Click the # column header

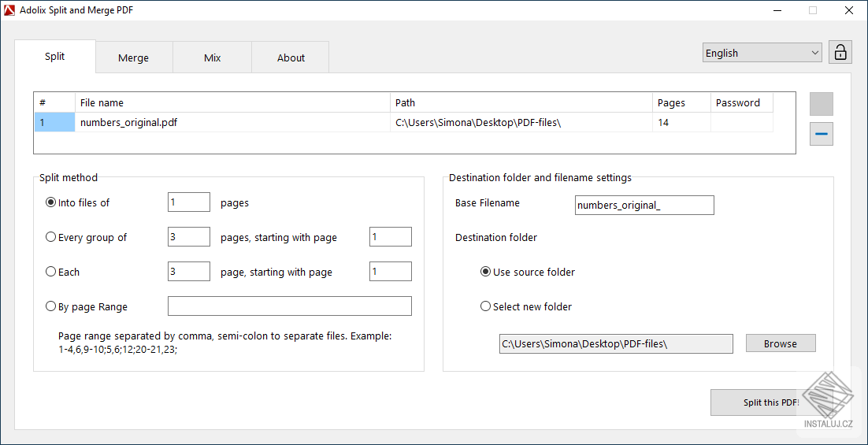tap(55, 102)
